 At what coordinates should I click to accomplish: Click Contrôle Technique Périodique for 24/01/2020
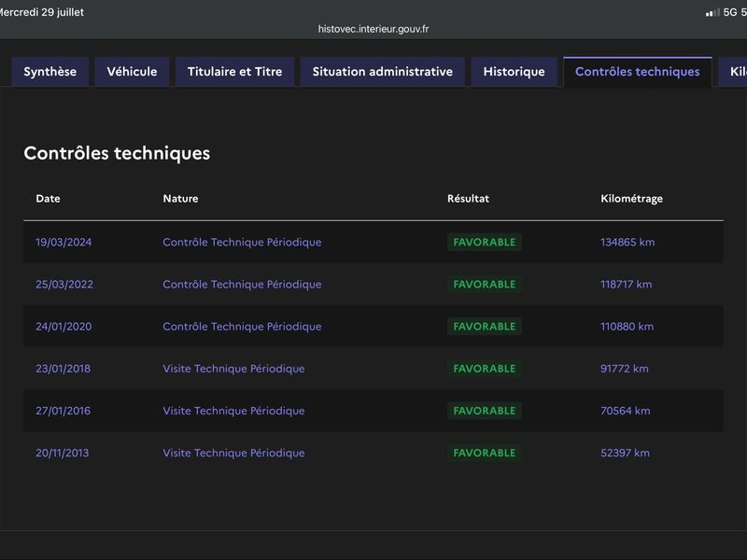coord(242,327)
